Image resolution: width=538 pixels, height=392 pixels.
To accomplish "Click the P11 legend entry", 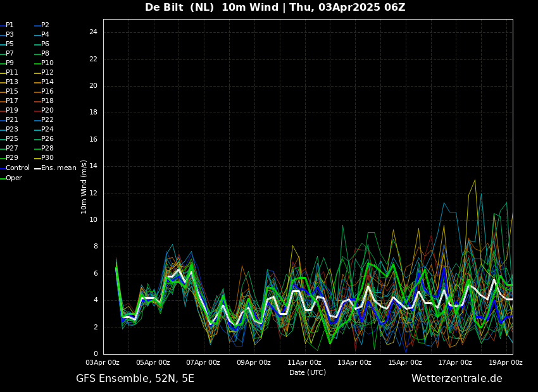I will pyautogui.click(x=11, y=73).
